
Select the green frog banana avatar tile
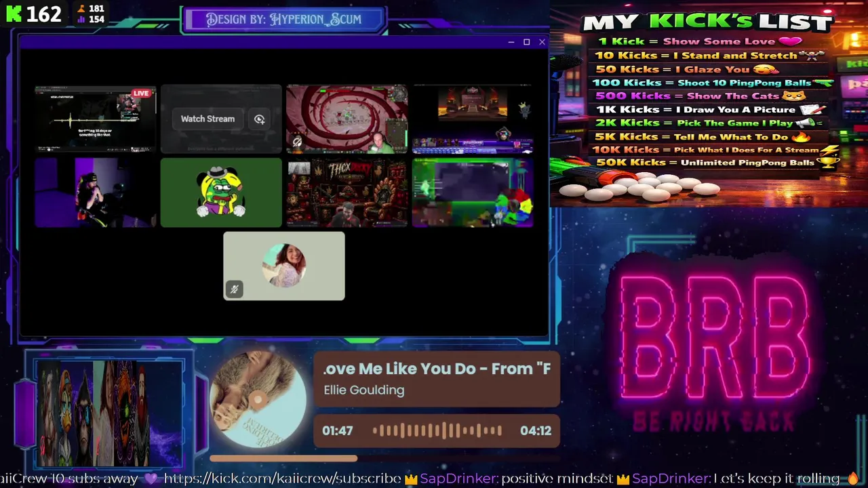[221, 192]
